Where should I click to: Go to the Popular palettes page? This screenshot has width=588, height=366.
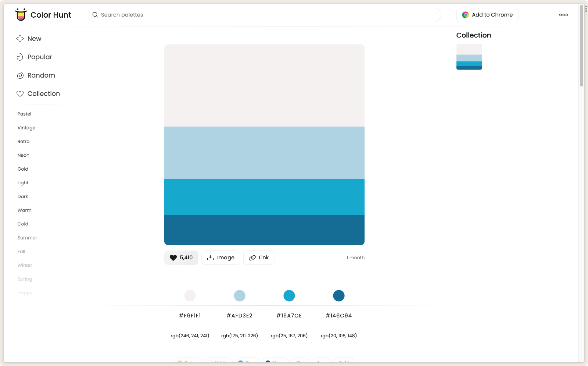[x=40, y=57]
